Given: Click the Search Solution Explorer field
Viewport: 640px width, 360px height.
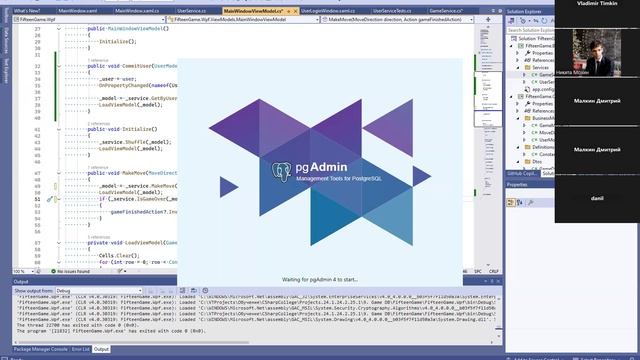Looking at the screenshot, I should [x=531, y=30].
